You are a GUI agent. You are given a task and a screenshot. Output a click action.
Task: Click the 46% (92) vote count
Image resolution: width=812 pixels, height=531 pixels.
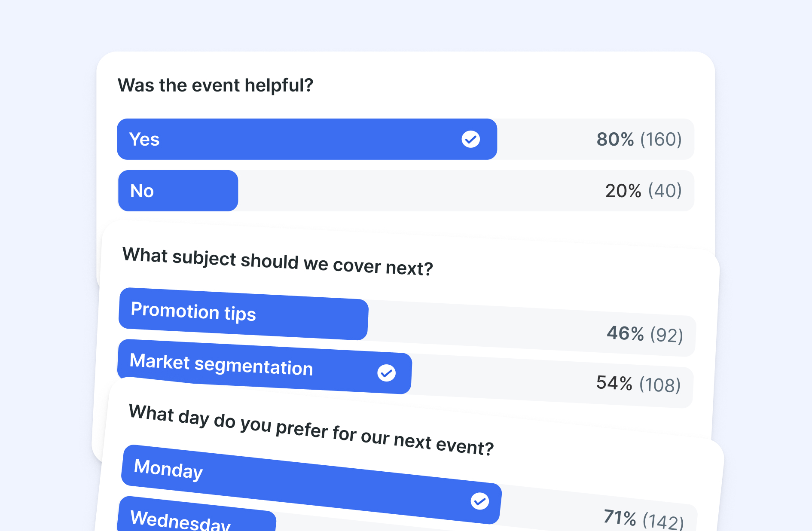[645, 334]
